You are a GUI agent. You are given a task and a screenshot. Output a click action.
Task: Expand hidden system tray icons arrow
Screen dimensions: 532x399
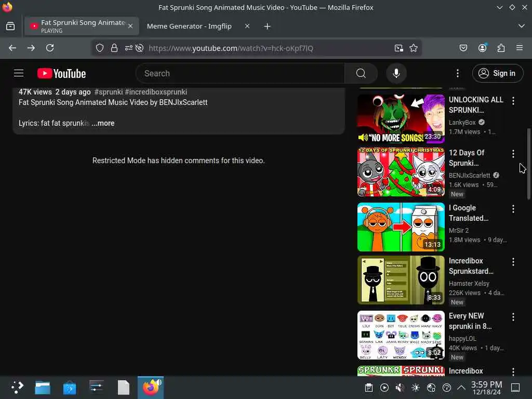(461, 388)
